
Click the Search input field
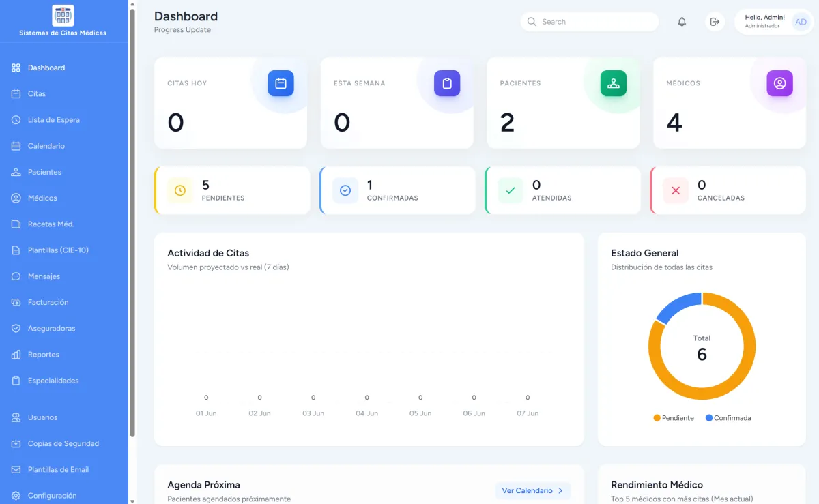[x=590, y=22]
